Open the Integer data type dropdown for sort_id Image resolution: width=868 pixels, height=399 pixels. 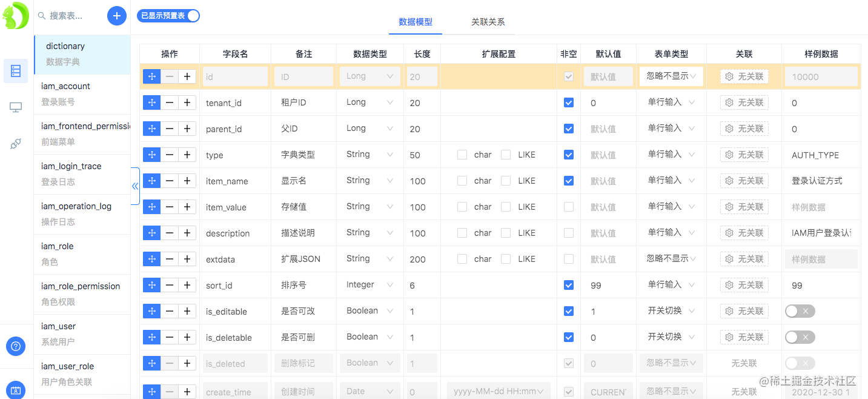pyautogui.click(x=370, y=285)
